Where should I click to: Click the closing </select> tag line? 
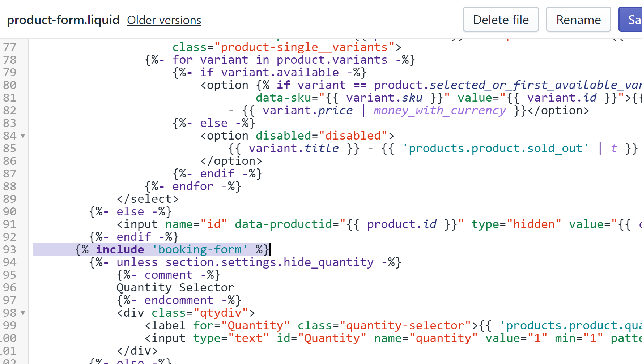click(148, 199)
